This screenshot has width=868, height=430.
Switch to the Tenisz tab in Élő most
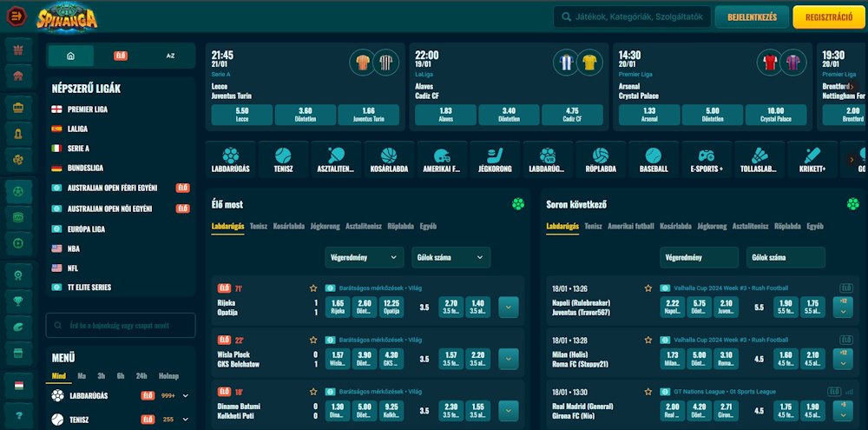(x=259, y=226)
